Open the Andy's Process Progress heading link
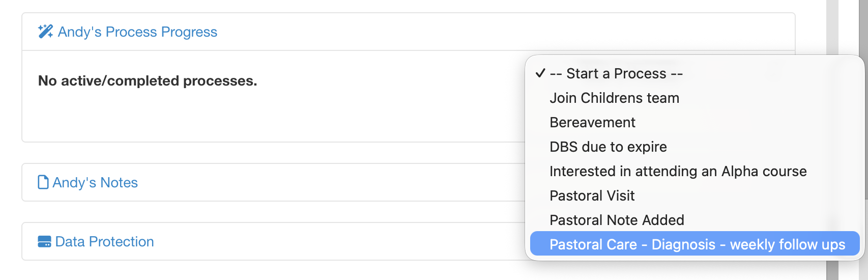 [x=137, y=32]
